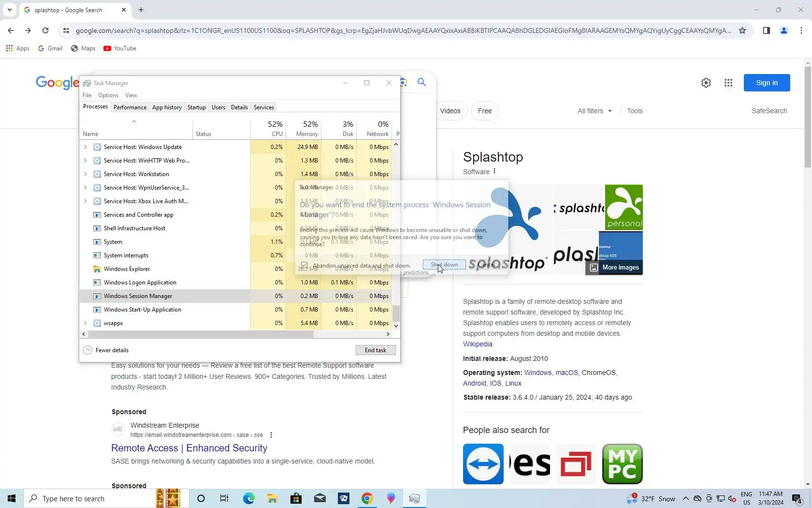This screenshot has height=508, width=812.
Task: Click More images in the Splashtop panel
Action: click(x=614, y=268)
